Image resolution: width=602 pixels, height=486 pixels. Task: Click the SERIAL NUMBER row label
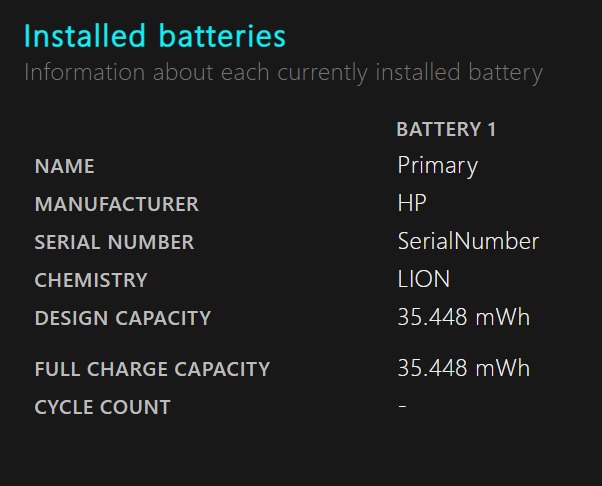point(114,242)
